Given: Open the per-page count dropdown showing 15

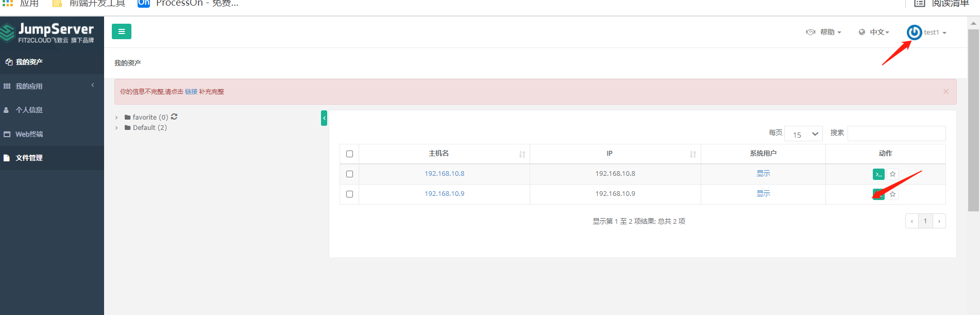Looking at the screenshot, I should pyautogui.click(x=804, y=134).
